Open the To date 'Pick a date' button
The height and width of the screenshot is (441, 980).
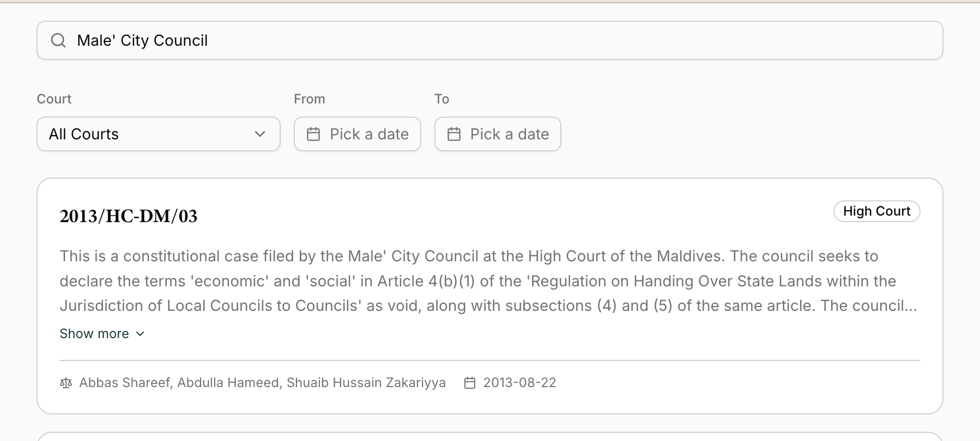coord(498,134)
